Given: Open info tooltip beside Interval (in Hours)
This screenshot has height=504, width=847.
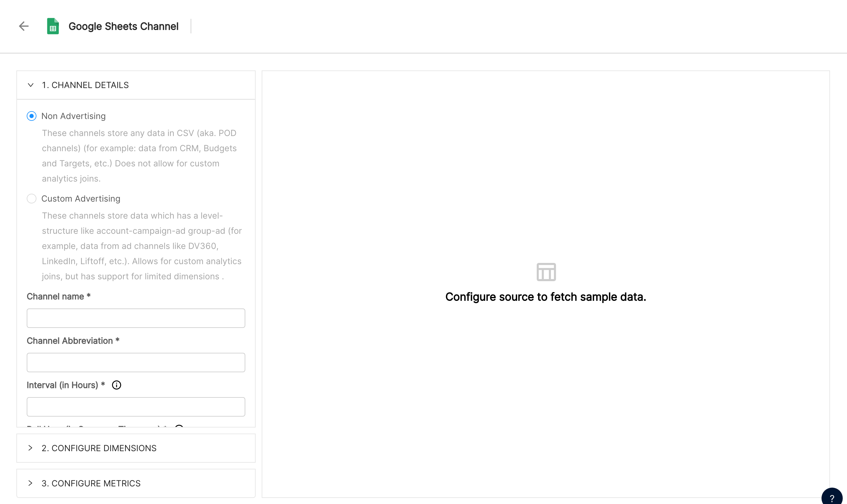Looking at the screenshot, I should [117, 385].
